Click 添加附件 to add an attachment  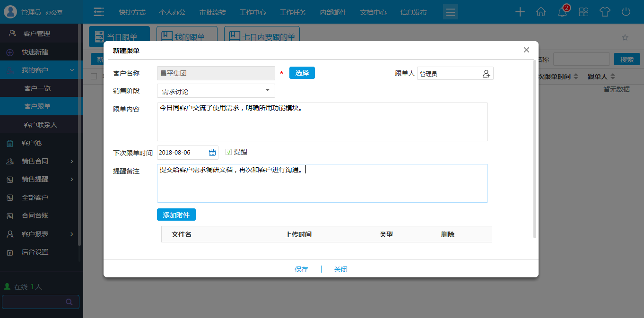click(x=176, y=215)
